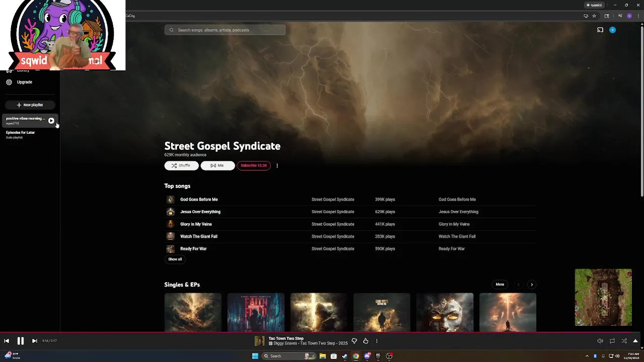
Task: Dislike Tac Town Two Step
Action: pyautogui.click(x=354, y=341)
